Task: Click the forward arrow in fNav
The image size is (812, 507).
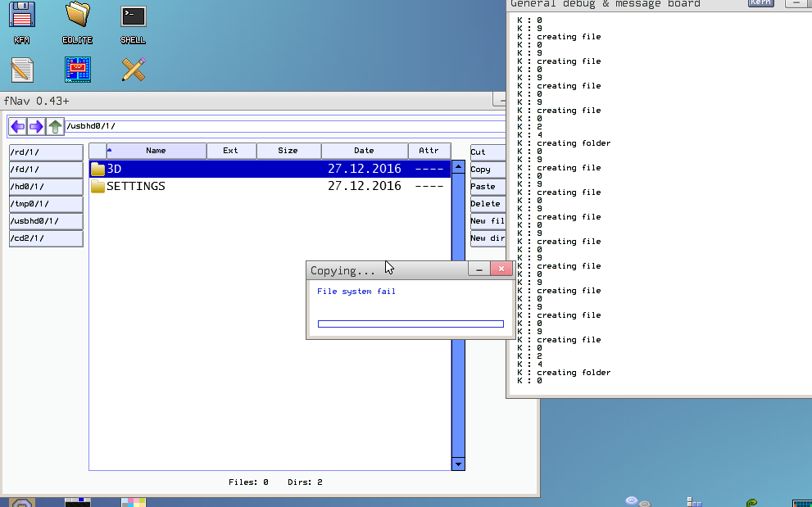Action: point(36,126)
